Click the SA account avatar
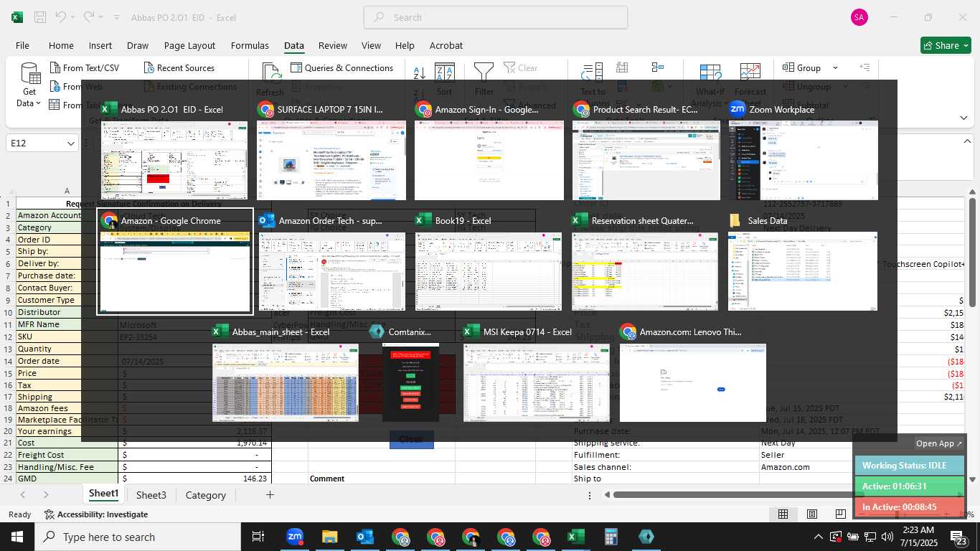 pyautogui.click(x=859, y=17)
